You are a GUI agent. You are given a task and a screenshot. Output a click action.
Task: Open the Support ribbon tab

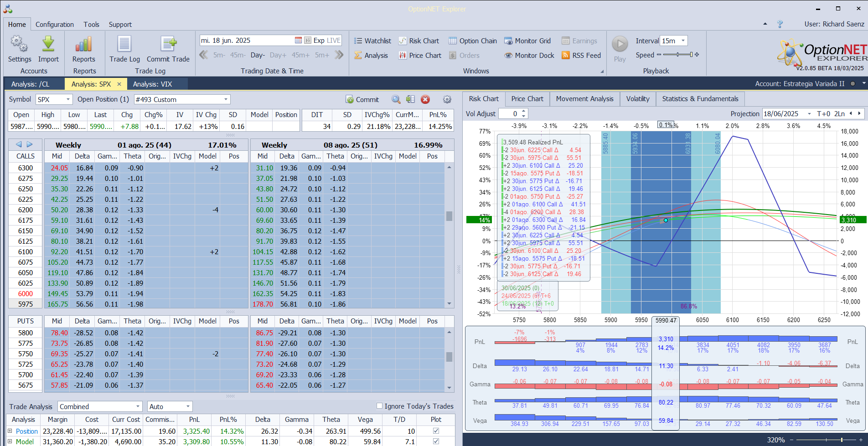pyautogui.click(x=120, y=25)
